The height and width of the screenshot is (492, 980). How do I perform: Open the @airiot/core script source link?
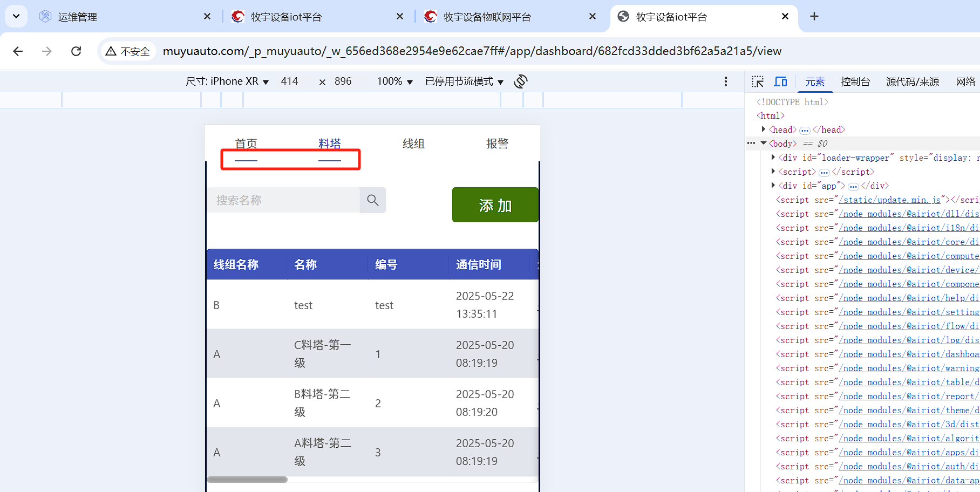click(x=909, y=242)
